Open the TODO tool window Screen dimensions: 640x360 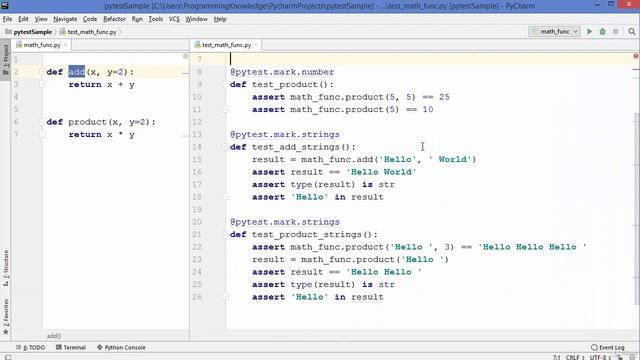(31, 347)
